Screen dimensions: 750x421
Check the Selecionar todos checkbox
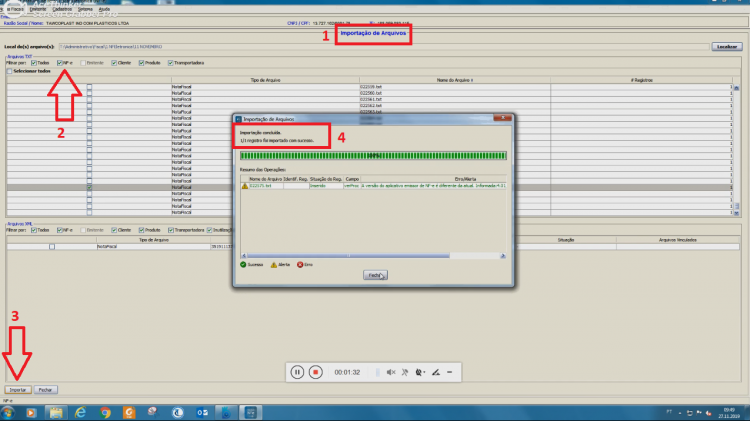click(x=10, y=71)
